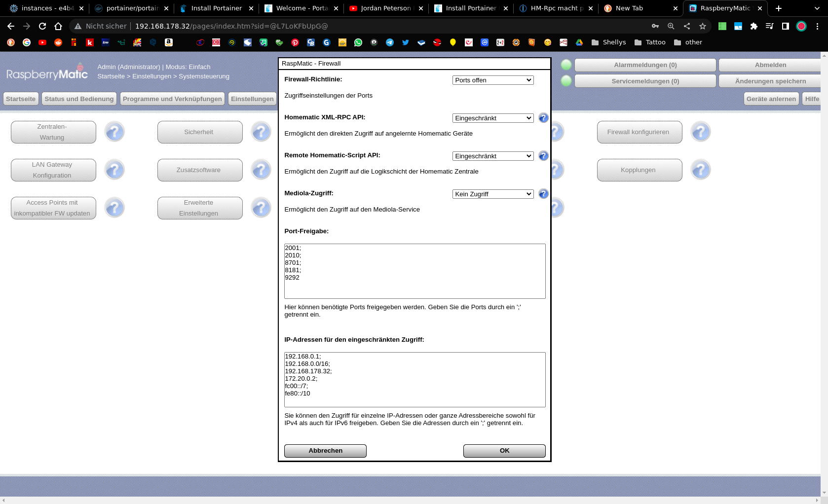Open the Homematic XML-RPC API dropdown
The width and height of the screenshot is (828, 504).
coord(493,118)
